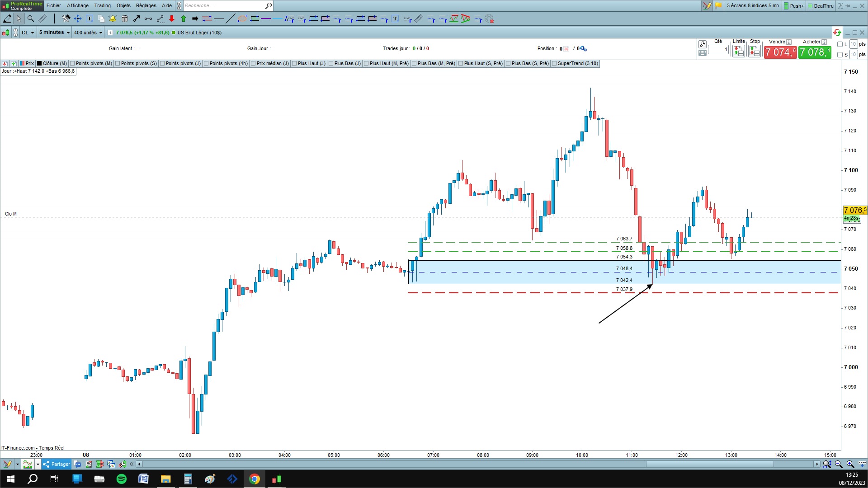
Task: Open Spotify from the taskbar
Action: pos(122,479)
